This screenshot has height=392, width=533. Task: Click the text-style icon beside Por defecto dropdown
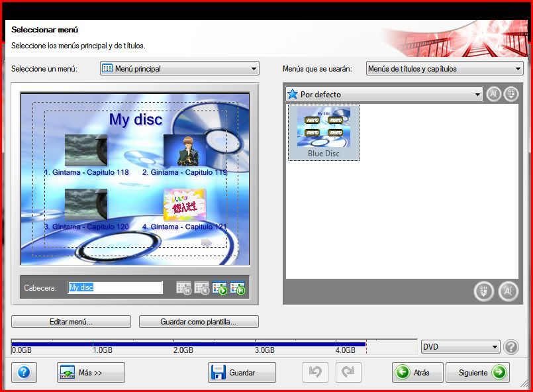click(493, 94)
